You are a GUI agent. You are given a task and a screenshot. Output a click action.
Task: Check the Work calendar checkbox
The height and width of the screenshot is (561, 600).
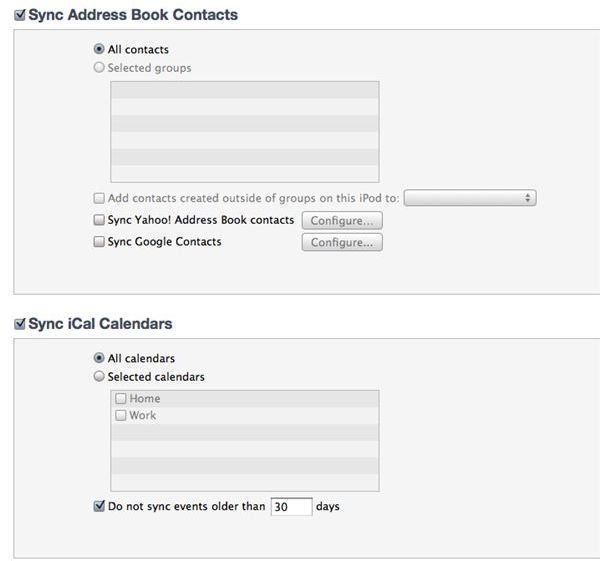[x=121, y=415]
